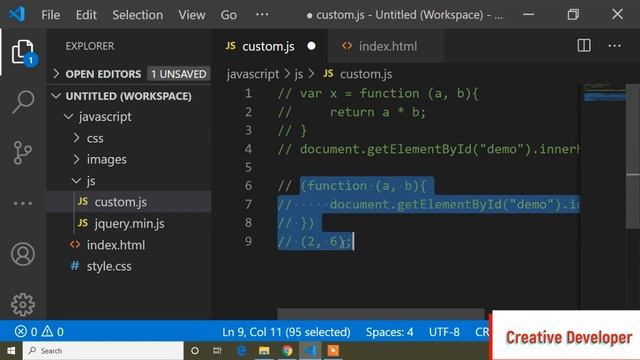Show additional views ellipsis in activity bar
640x360 pixels.
[23, 203]
